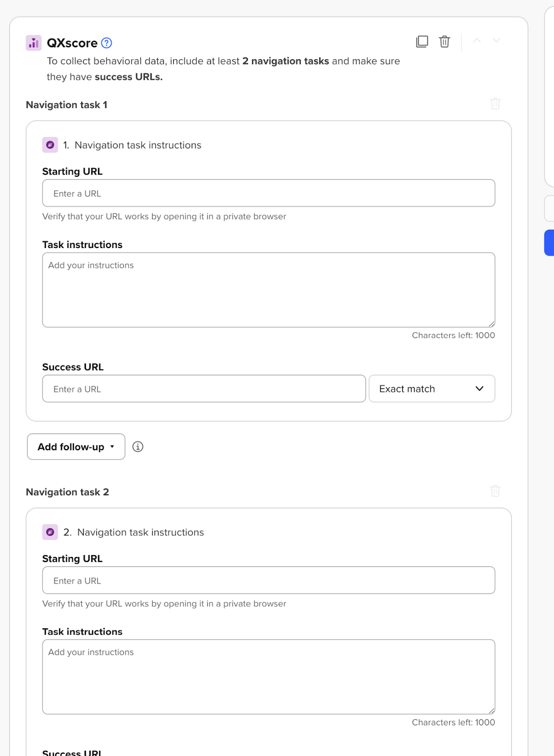This screenshot has height=756, width=554.
Task: Click the navigation task 2 compass icon
Action: [x=50, y=532]
